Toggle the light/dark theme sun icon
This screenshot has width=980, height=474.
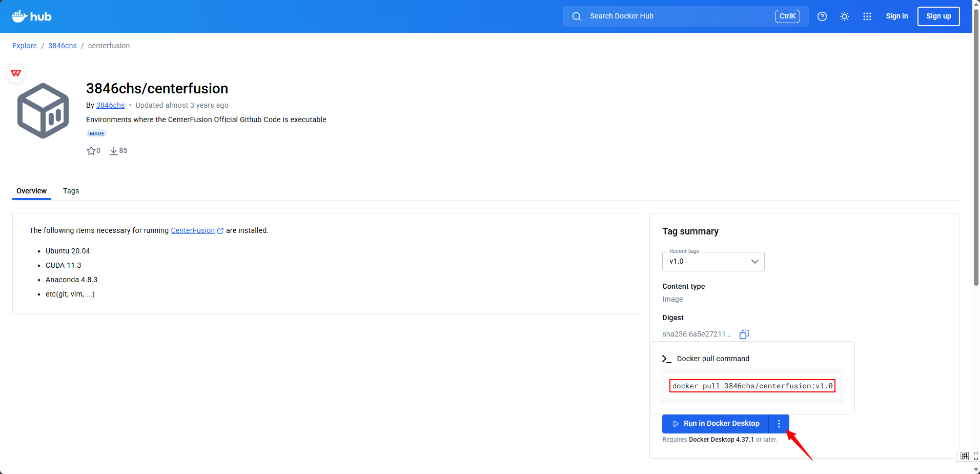[845, 16]
